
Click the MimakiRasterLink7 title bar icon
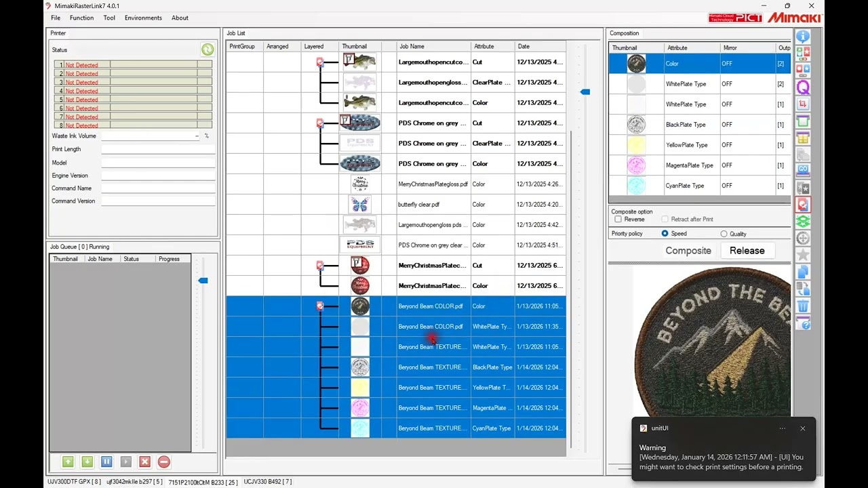(x=48, y=5)
